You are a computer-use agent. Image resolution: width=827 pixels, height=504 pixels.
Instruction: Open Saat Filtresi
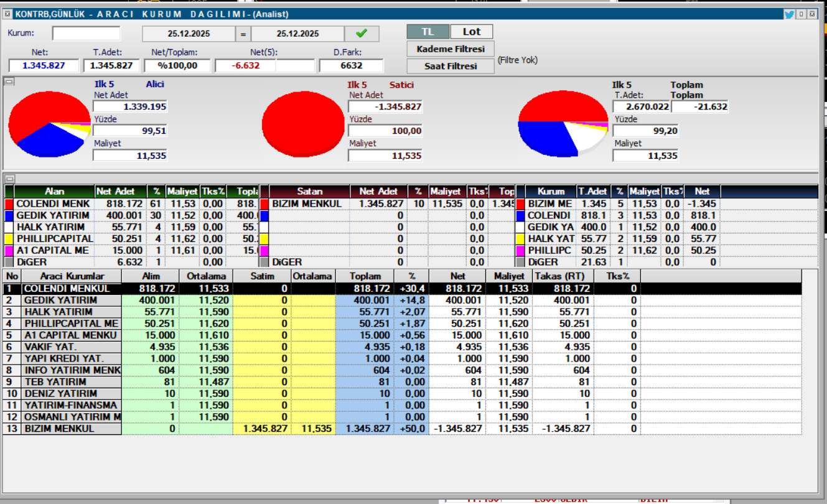pos(451,66)
